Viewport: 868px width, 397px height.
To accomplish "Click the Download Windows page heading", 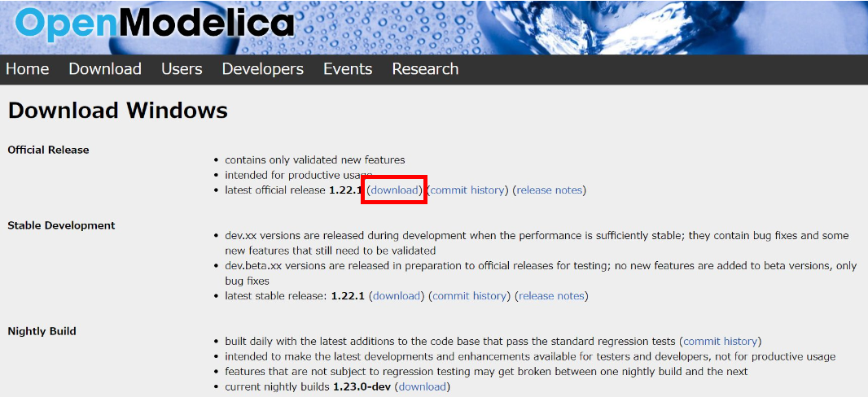I will [x=118, y=111].
